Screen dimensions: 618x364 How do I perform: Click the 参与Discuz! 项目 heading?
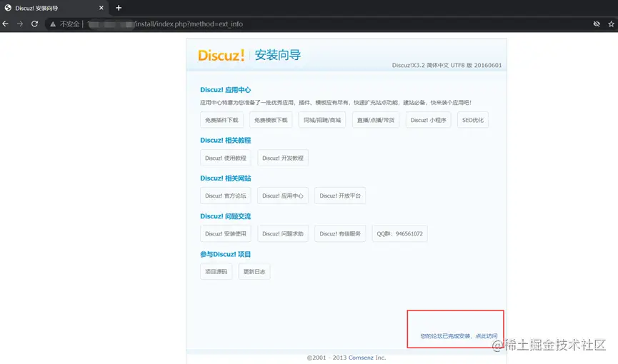[226, 254]
